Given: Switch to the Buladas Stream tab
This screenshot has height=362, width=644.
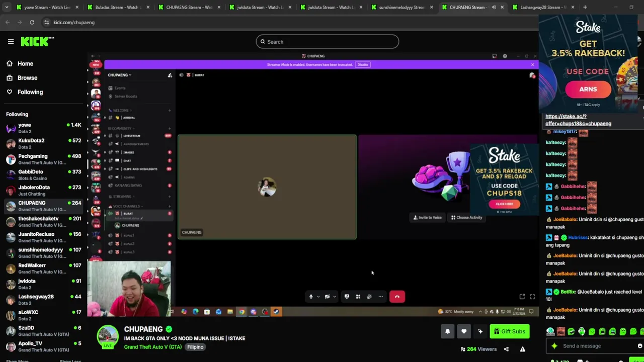Looking at the screenshot, I should click(x=118, y=7).
